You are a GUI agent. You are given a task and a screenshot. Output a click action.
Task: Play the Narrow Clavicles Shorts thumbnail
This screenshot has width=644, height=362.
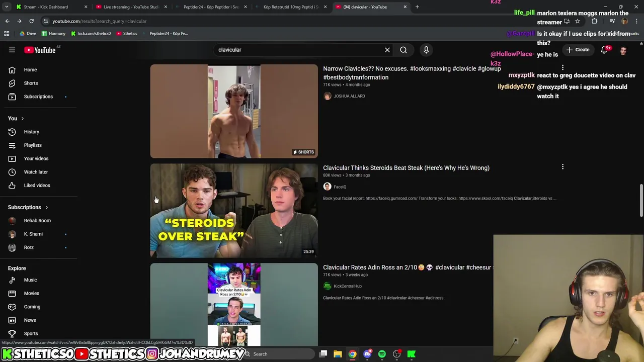[234, 111]
